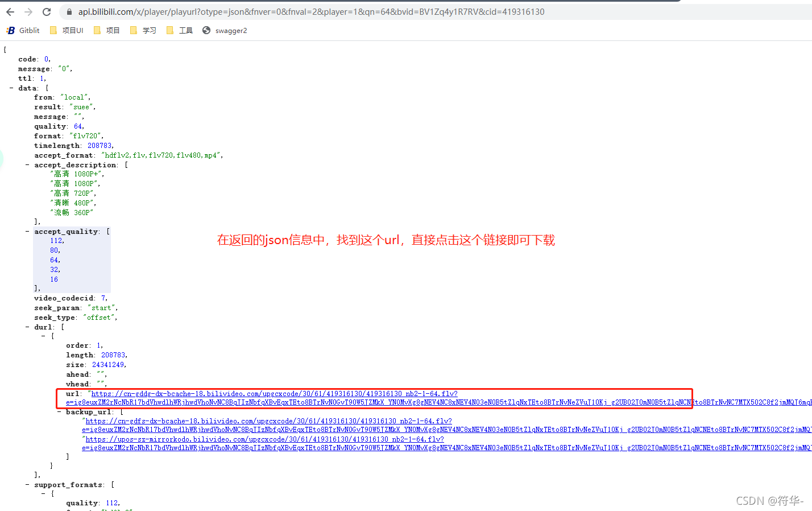Viewport: 812px width, 511px height.
Task: Click the format value "flv720"
Action: (x=86, y=136)
